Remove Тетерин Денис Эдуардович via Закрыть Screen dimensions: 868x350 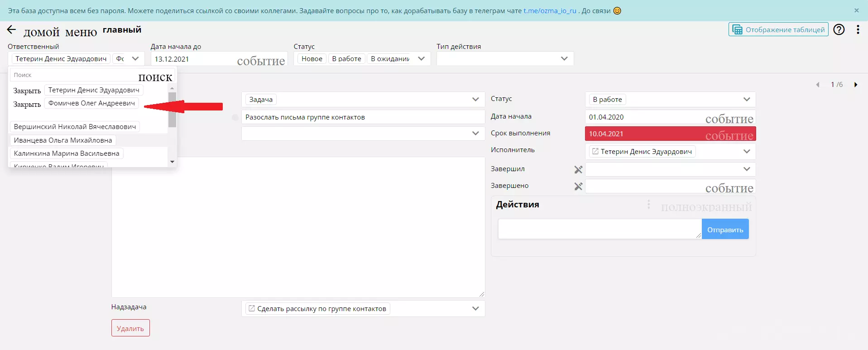pyautogui.click(x=27, y=91)
